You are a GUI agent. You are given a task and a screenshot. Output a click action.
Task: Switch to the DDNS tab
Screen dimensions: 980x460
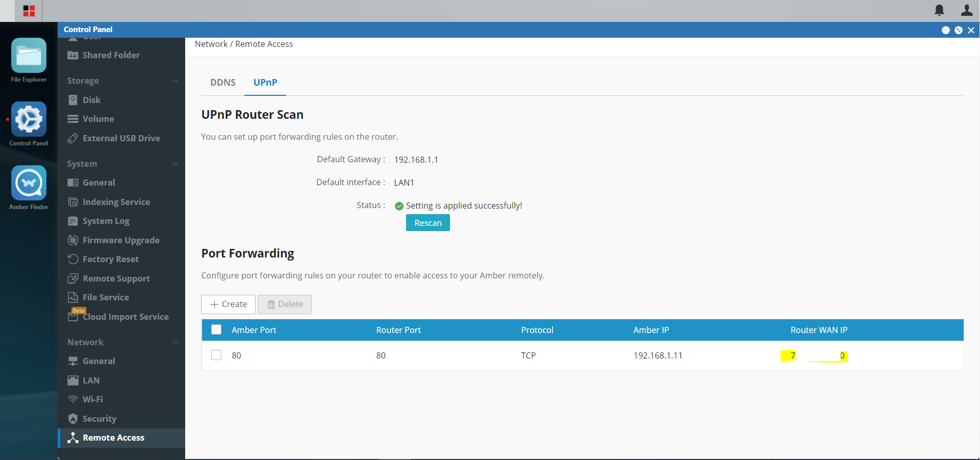[x=223, y=83]
